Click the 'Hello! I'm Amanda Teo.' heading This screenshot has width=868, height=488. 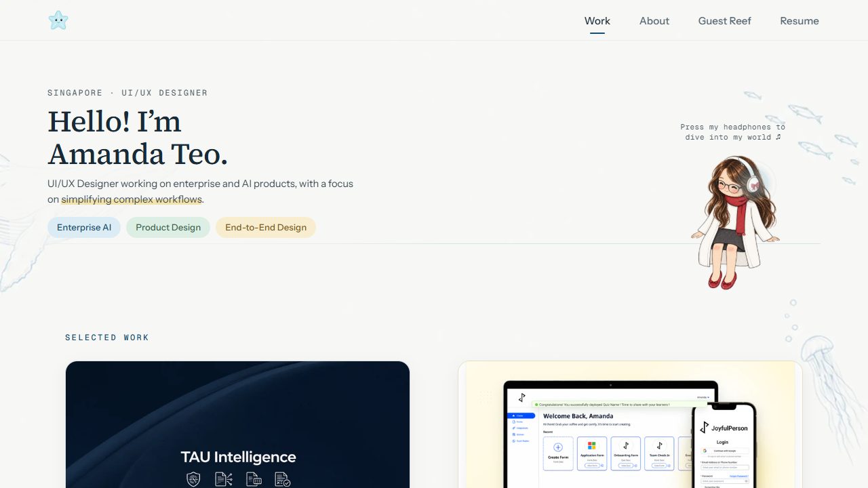pyautogui.click(x=138, y=138)
